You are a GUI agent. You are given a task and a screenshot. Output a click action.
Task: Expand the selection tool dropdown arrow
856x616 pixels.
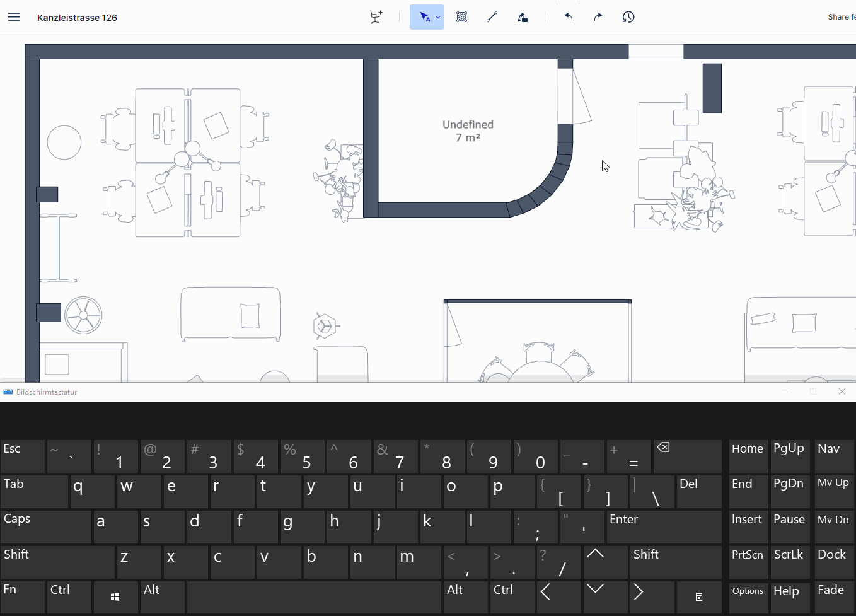click(x=438, y=17)
